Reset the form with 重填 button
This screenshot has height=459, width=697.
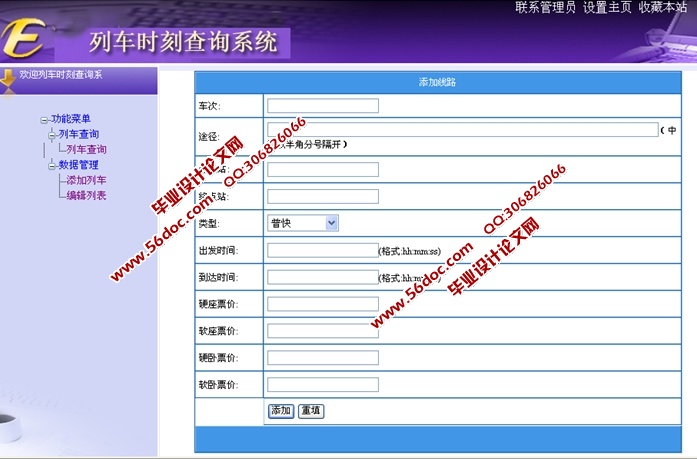[311, 411]
